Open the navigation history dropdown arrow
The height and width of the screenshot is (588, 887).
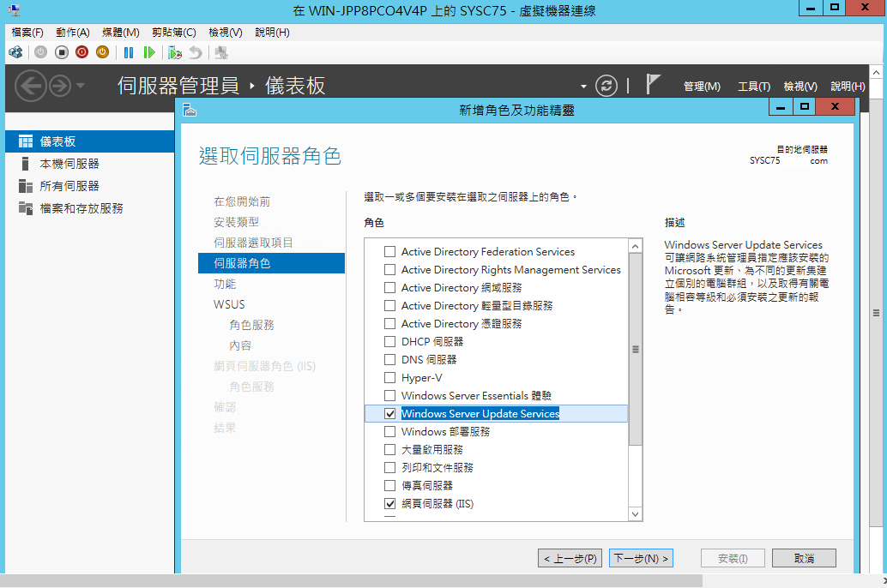pos(81,86)
